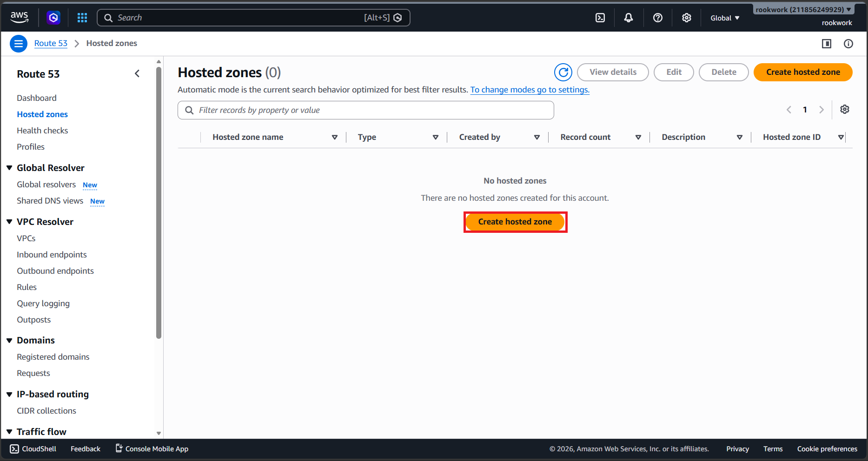
Task: Open Requests under Domains
Action: click(33, 373)
